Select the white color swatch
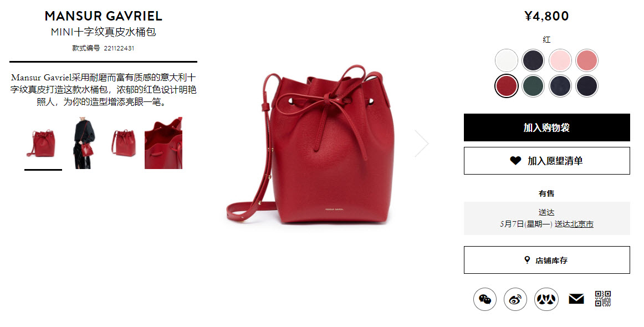This screenshot has width=644, height=327. click(507, 60)
